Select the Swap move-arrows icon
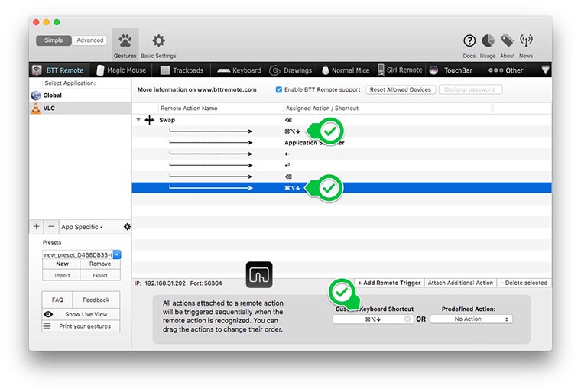Viewport: 581px width, 392px height. pos(149,120)
